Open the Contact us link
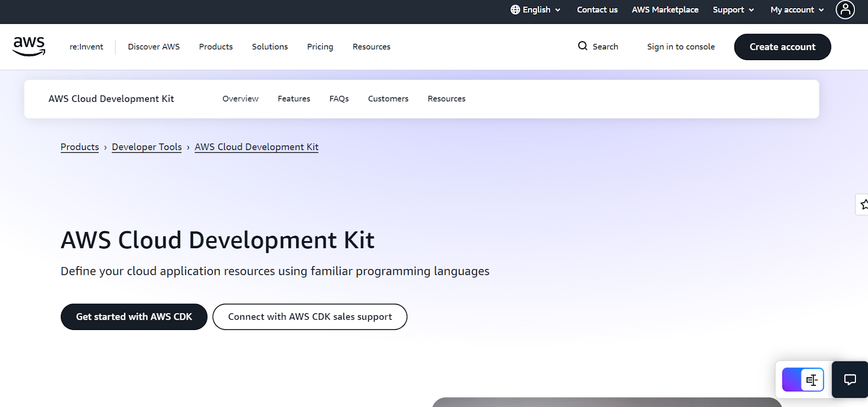 pos(597,10)
